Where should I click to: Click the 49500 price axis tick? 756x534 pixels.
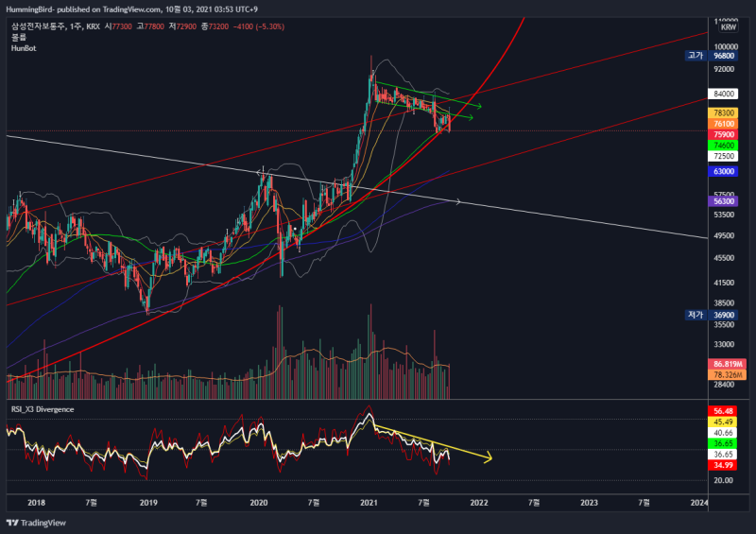[724, 235]
